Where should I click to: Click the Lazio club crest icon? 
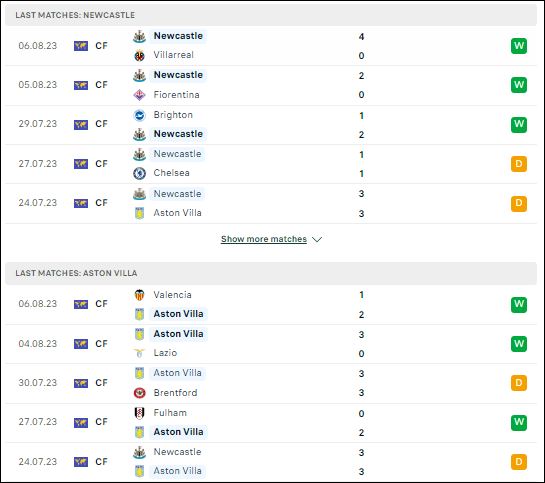click(x=139, y=353)
